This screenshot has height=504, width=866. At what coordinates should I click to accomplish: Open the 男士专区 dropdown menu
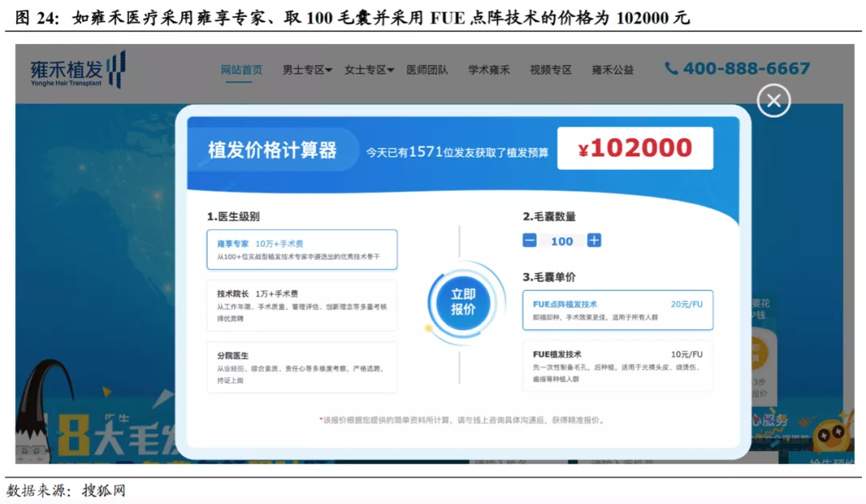(307, 70)
